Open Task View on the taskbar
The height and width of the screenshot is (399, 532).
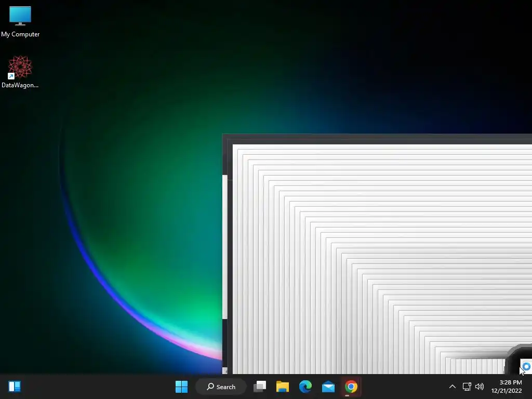[x=260, y=387]
